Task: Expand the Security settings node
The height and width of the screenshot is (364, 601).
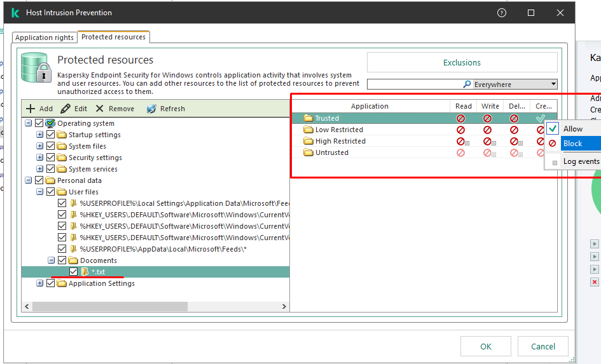Action: (39, 158)
